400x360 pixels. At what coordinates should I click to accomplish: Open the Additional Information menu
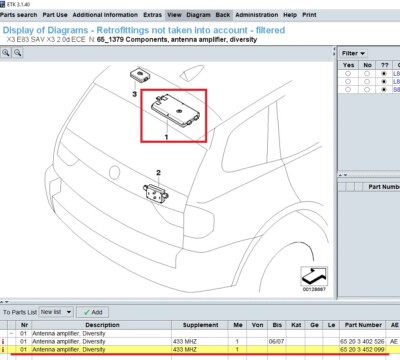(105, 15)
